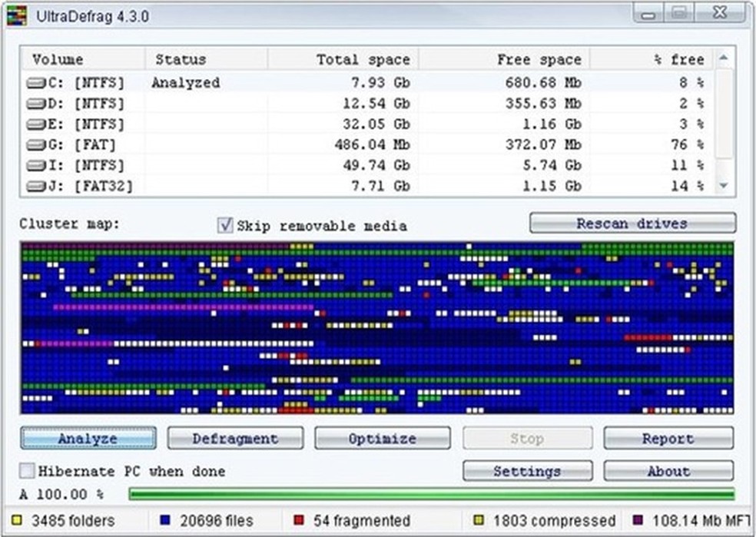Click the 355.63 Mb free space value
Viewport: 756px width, 537px height.
pos(543,103)
